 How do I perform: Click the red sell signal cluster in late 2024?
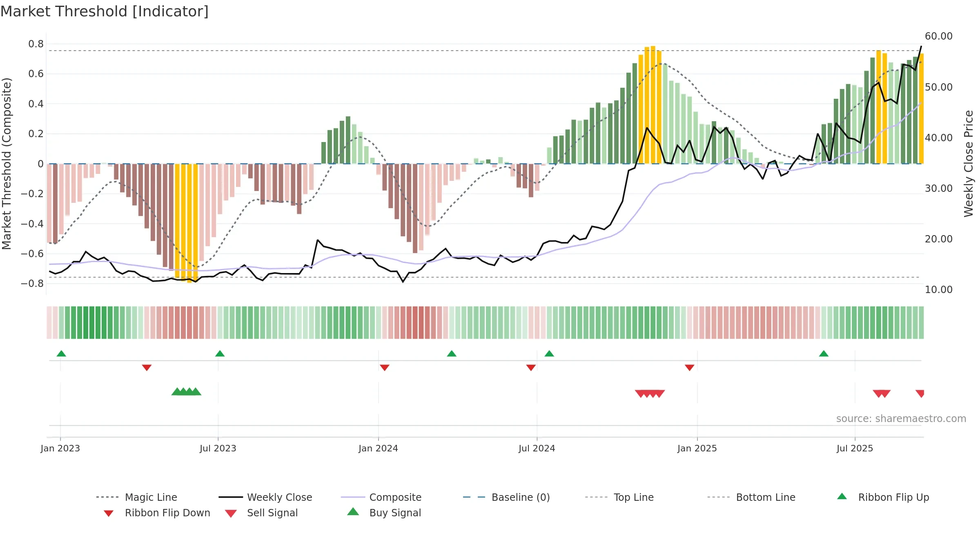click(650, 393)
